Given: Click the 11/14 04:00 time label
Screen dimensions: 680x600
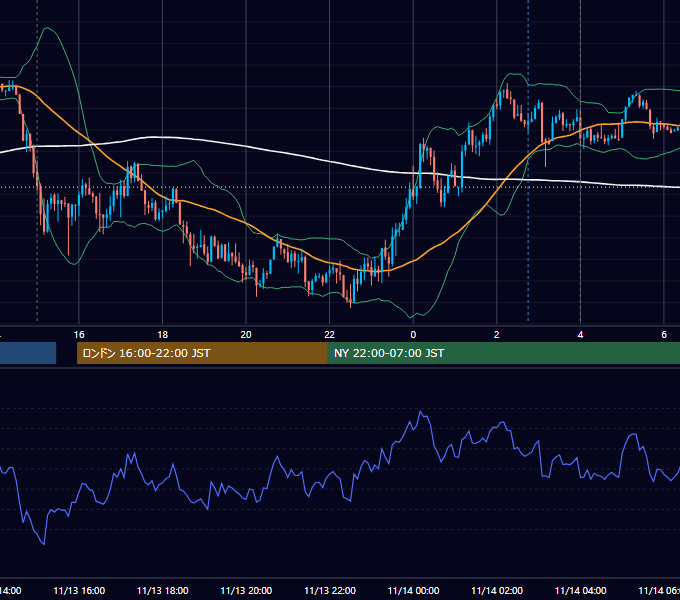Looking at the screenshot, I should coord(581,590).
